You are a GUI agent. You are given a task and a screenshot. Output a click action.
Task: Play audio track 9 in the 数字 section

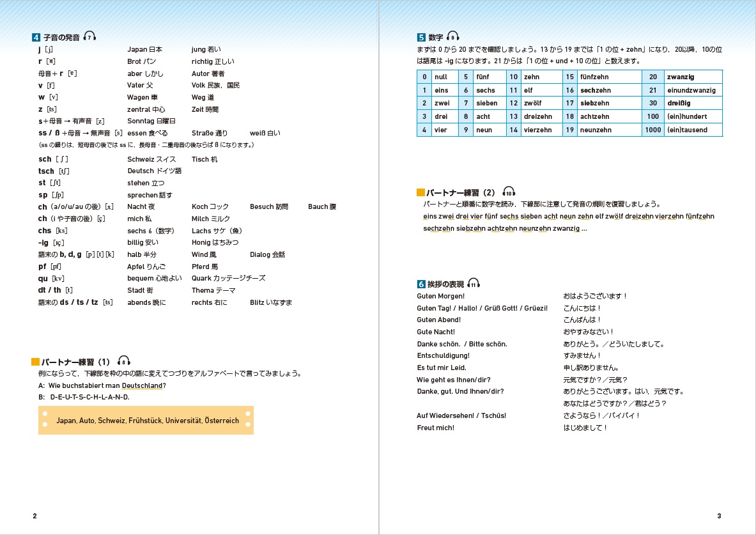452,36
